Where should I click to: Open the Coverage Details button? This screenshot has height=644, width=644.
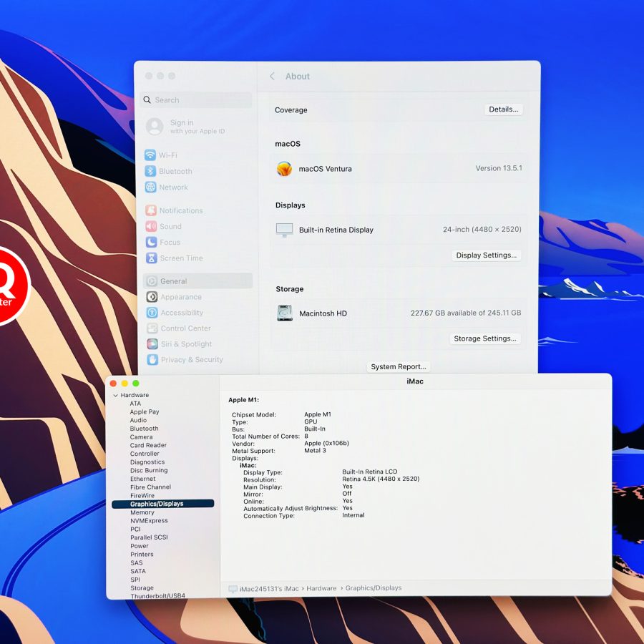click(504, 109)
